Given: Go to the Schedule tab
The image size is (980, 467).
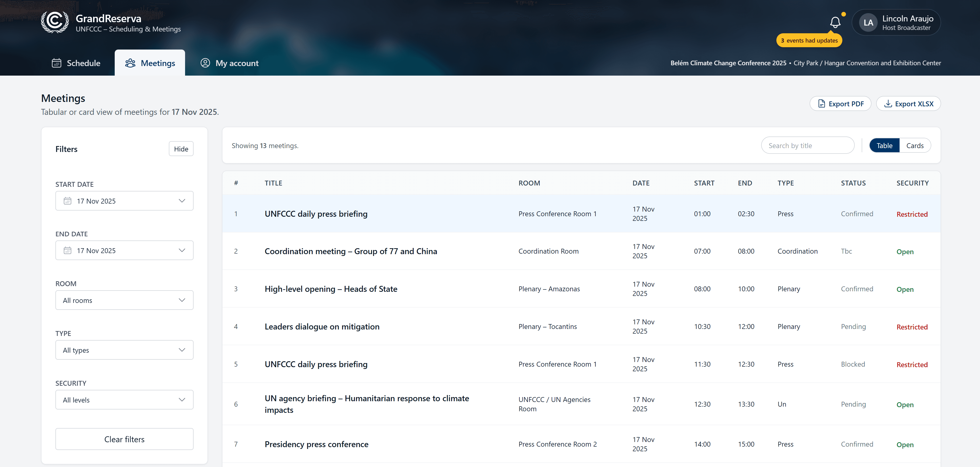Looking at the screenshot, I should click(76, 63).
